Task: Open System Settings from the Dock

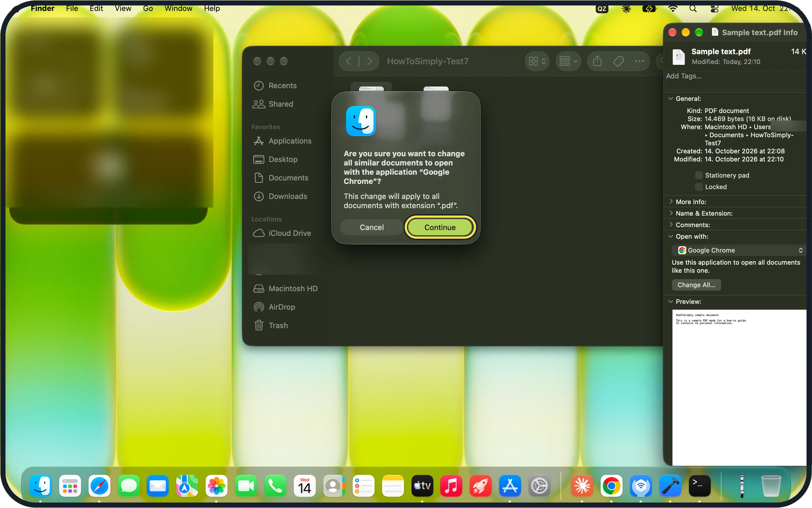Action: click(539, 486)
